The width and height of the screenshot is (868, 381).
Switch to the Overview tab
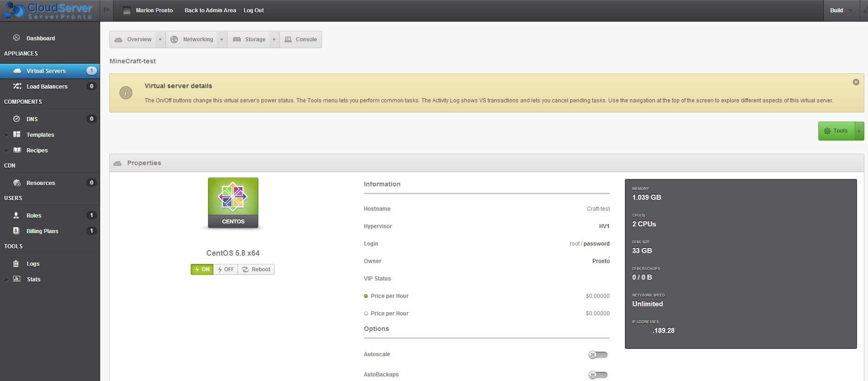tap(133, 39)
